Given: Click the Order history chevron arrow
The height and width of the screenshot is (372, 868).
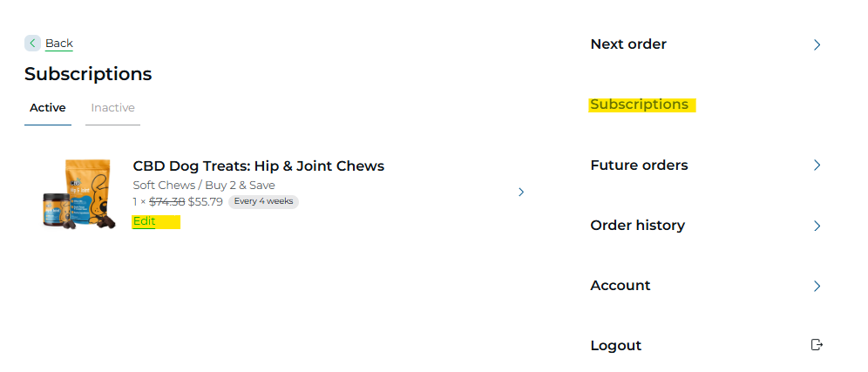Looking at the screenshot, I should (817, 226).
